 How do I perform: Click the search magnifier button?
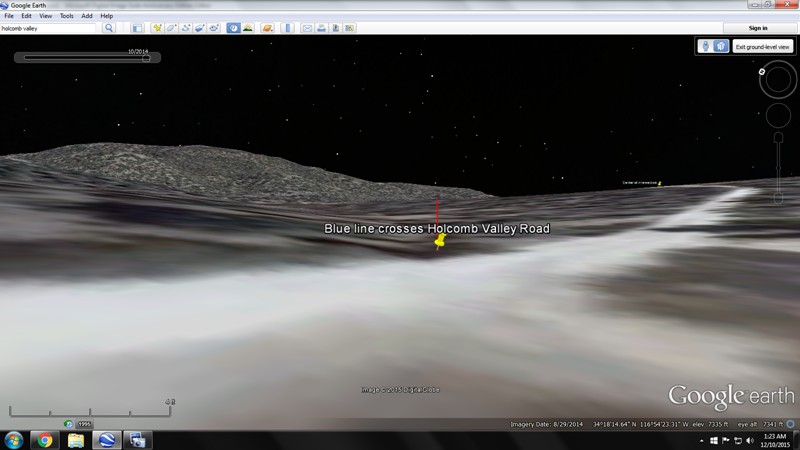(x=110, y=28)
